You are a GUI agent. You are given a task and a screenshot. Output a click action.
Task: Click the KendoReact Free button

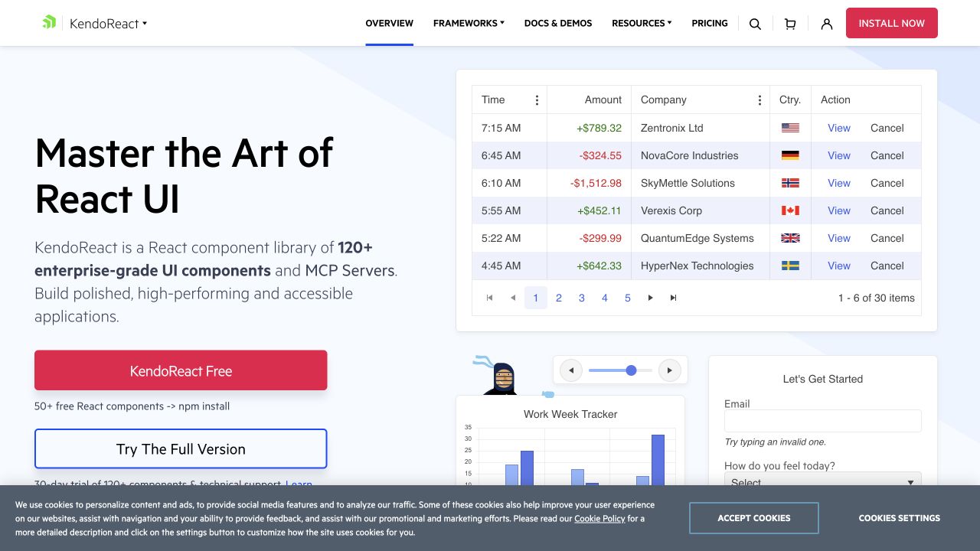point(181,370)
